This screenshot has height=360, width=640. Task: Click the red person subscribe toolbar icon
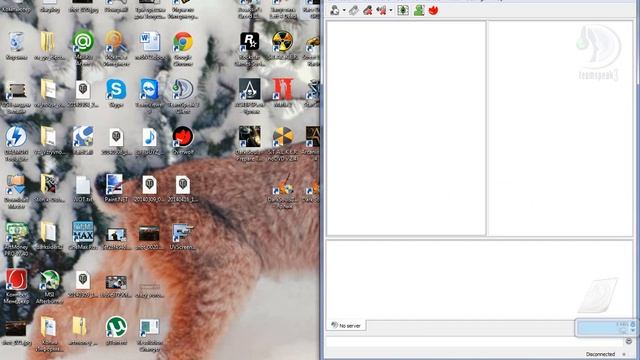point(367,10)
